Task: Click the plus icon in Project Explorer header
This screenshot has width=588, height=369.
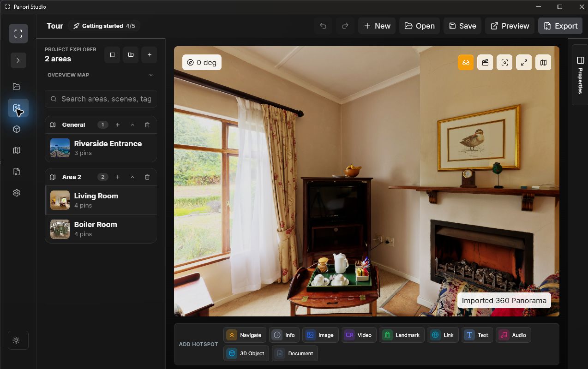Action: pos(149,55)
